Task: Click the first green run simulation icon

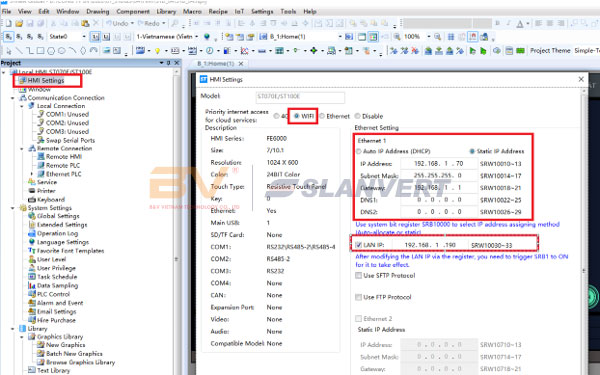Action: 473,51
